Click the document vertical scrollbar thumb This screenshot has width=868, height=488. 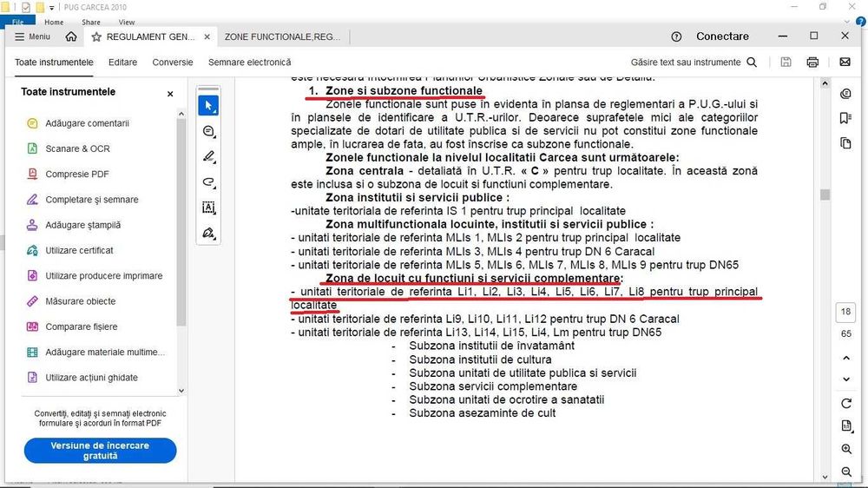coord(825,195)
